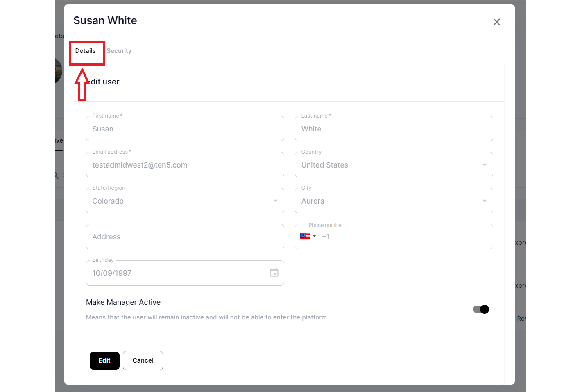Screen dimensions: 580x392
Task: Click the empty Address field
Action: pos(184,237)
